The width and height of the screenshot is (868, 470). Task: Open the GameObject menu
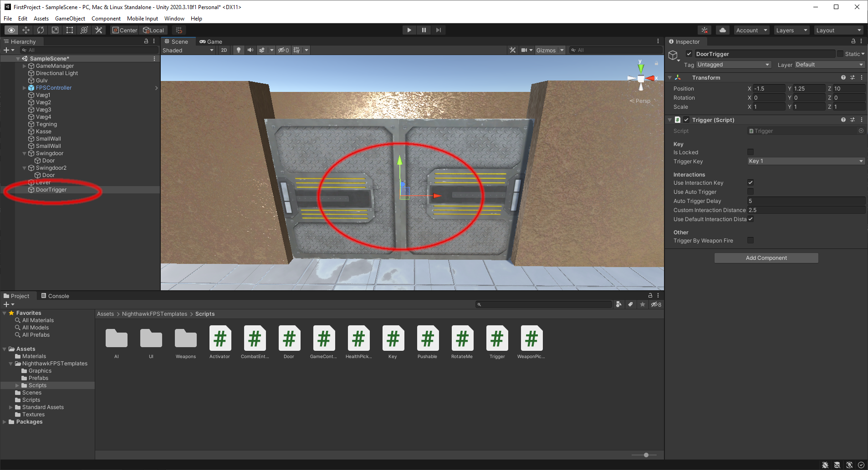70,19
